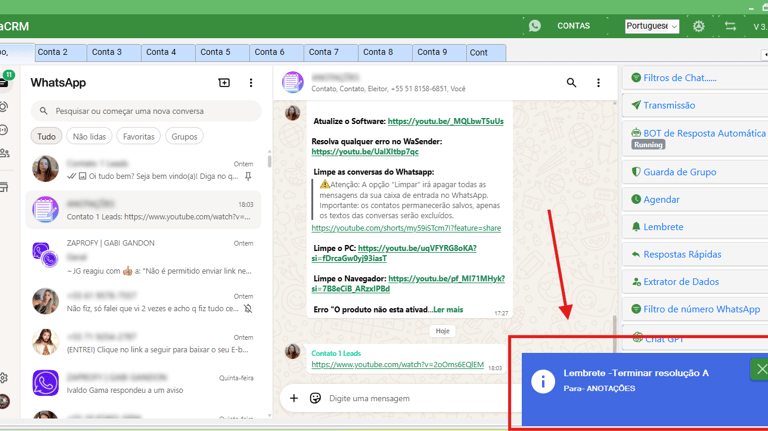Image resolution: width=768 pixels, height=431 pixels.
Task: Select the Grupos filter chip
Action: tap(184, 137)
